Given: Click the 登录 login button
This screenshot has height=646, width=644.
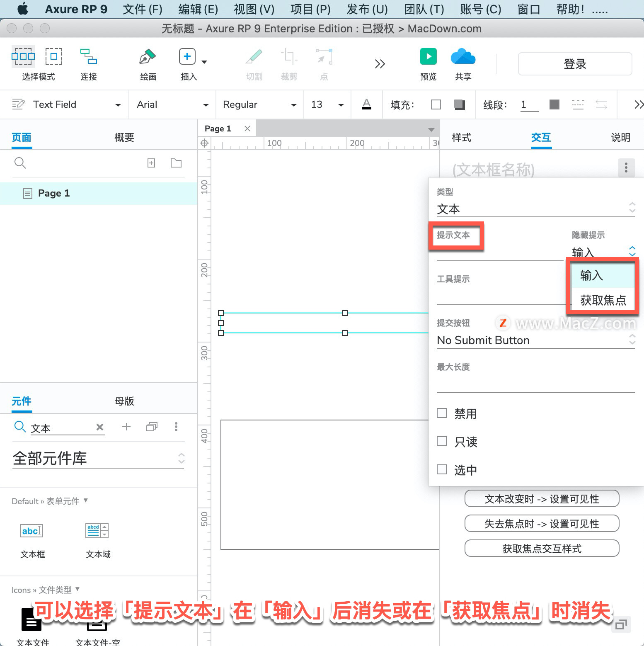Looking at the screenshot, I should pyautogui.click(x=575, y=64).
